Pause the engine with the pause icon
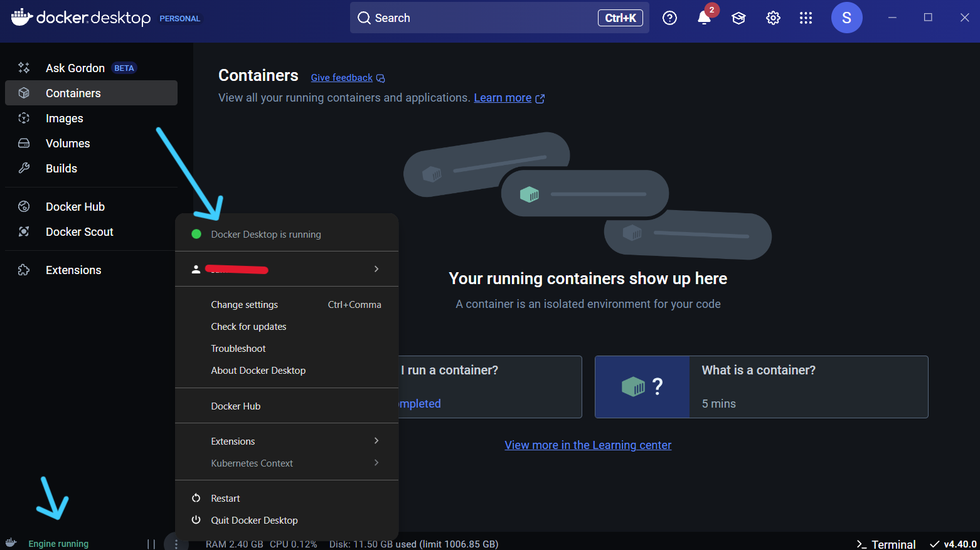980x550 pixels. (x=151, y=544)
